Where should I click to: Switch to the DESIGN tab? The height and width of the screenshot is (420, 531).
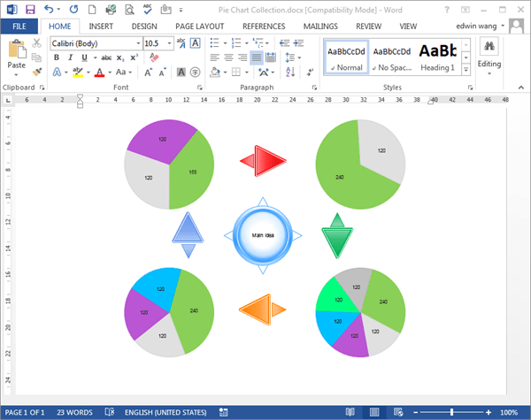click(x=144, y=26)
